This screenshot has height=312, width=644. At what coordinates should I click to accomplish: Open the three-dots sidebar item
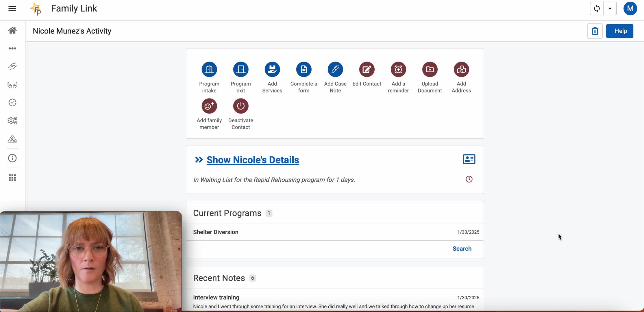[12, 48]
